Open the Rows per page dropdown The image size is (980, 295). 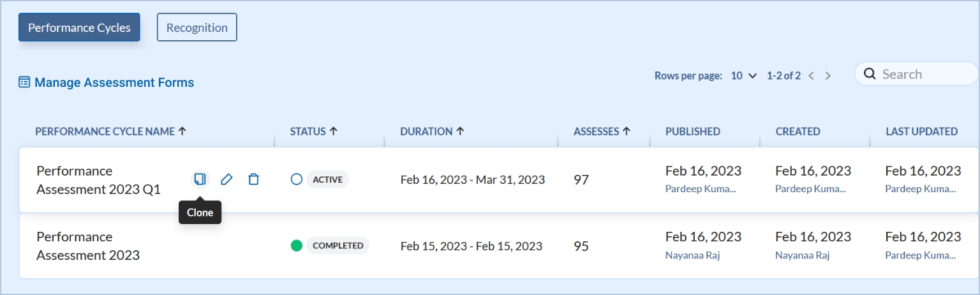(x=743, y=76)
